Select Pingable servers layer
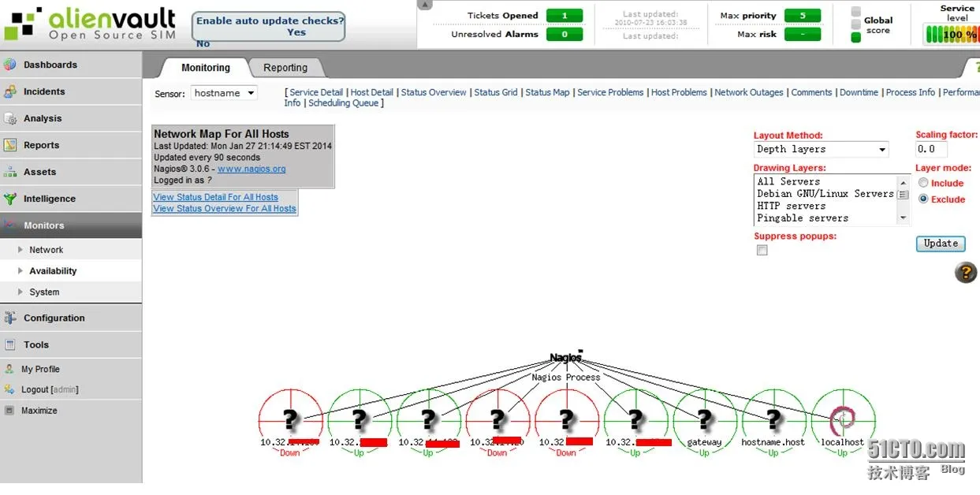 803,218
